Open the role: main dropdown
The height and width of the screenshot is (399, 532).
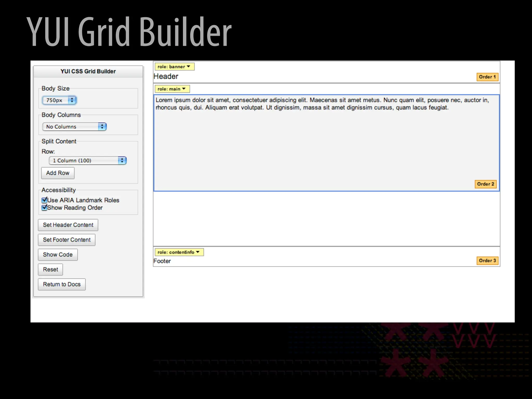click(x=172, y=89)
